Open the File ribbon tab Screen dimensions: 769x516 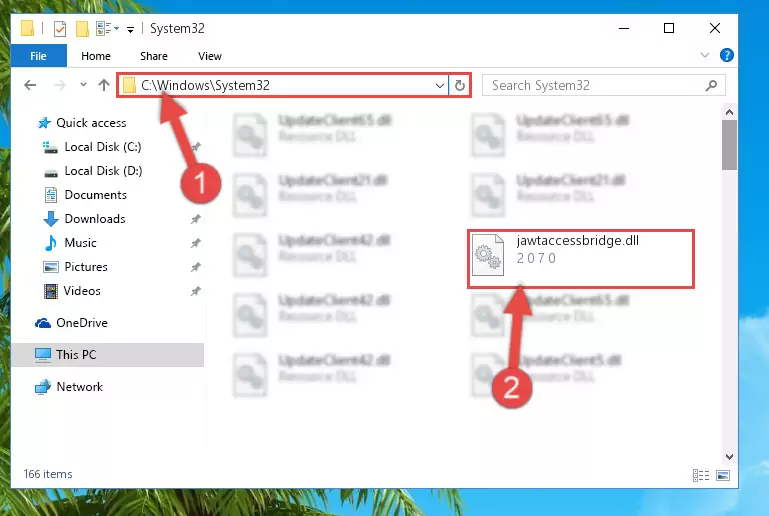tap(38, 56)
